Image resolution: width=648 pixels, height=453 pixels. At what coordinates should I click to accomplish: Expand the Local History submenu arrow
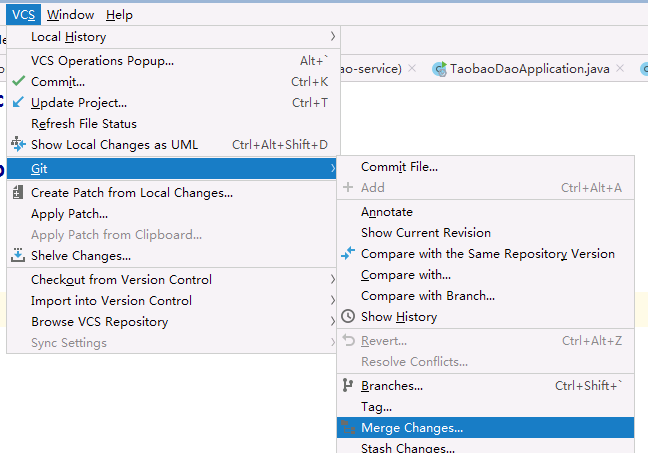[332, 36]
